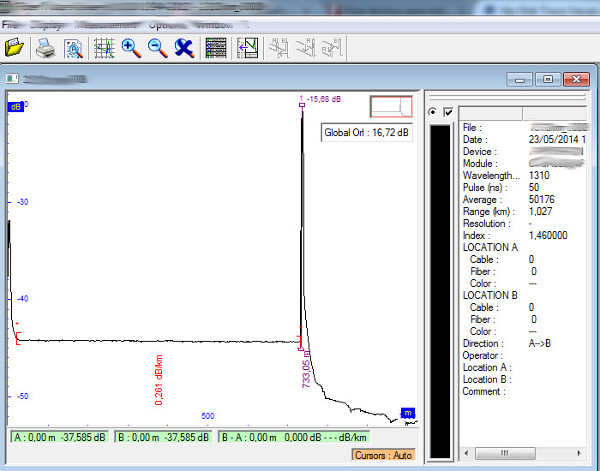Open the File menu
Image resolution: width=600 pixels, height=471 pixels.
click(x=10, y=25)
